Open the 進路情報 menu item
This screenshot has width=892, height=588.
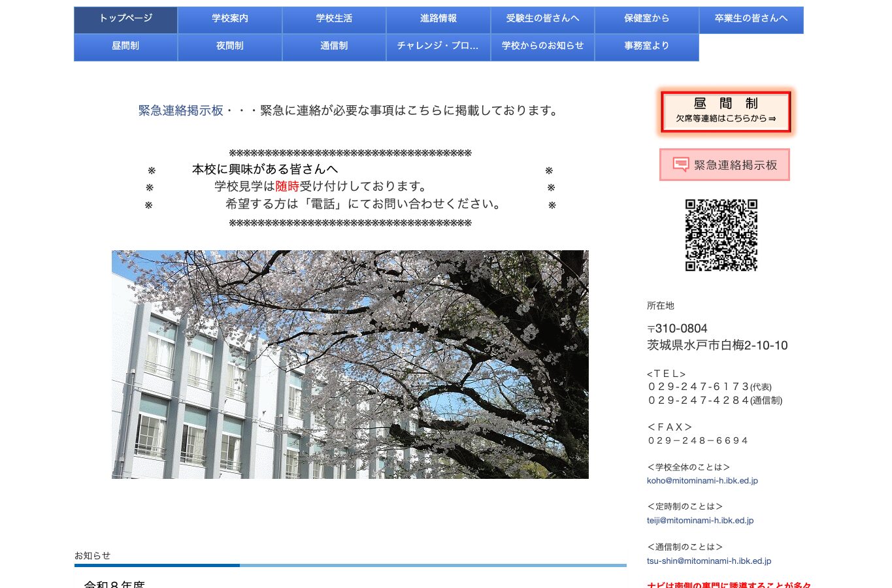tap(438, 20)
